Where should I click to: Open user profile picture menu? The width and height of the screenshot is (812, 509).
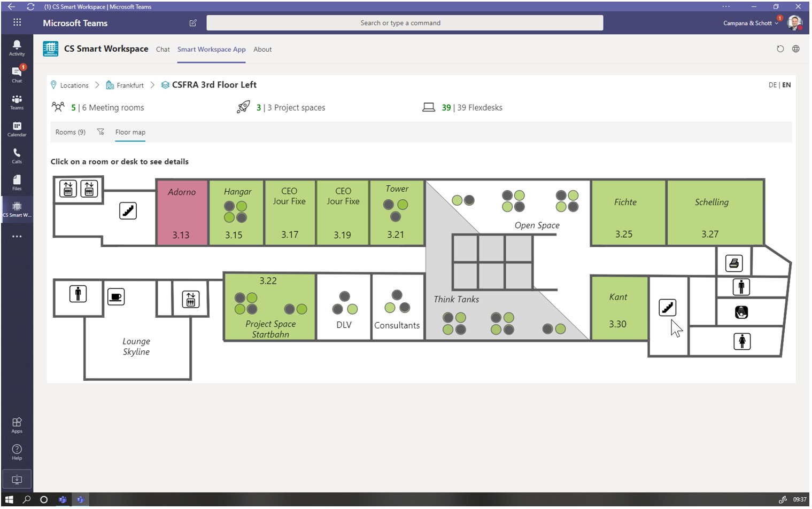pos(794,23)
